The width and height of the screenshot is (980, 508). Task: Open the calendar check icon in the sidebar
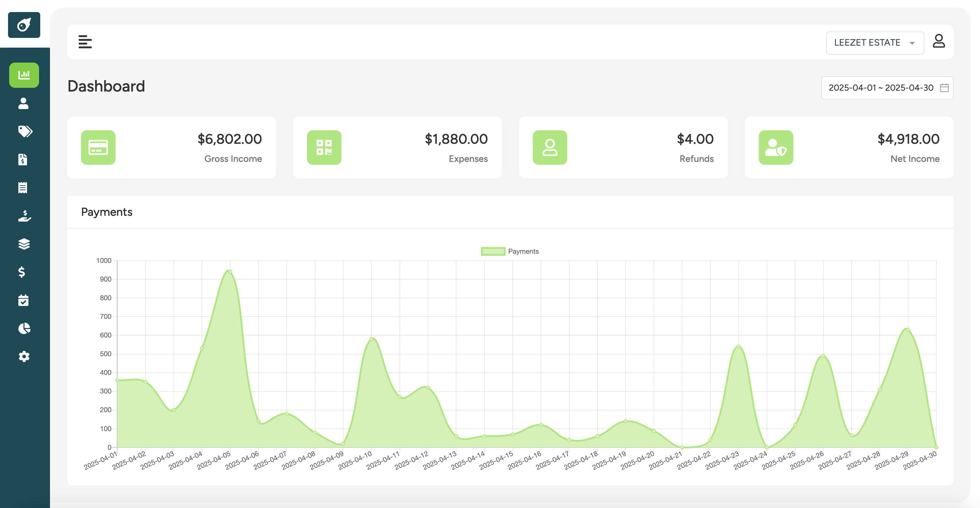click(23, 300)
